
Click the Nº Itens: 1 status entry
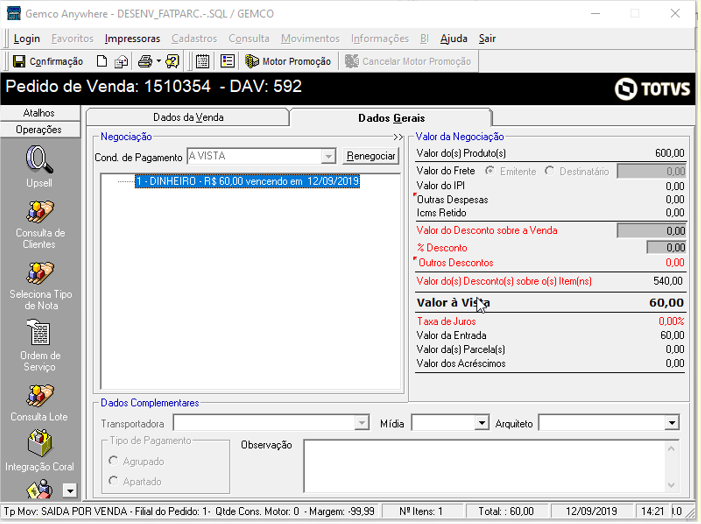pos(421,511)
